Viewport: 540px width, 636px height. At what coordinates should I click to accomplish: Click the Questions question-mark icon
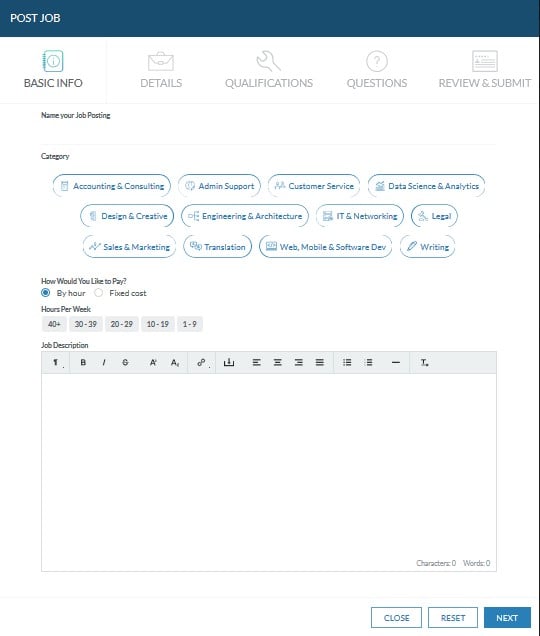(x=376, y=61)
